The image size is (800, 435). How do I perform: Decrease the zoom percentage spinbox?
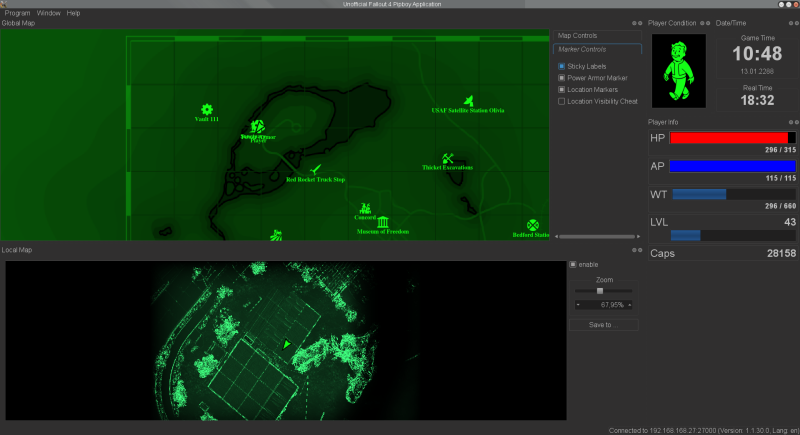point(578,305)
